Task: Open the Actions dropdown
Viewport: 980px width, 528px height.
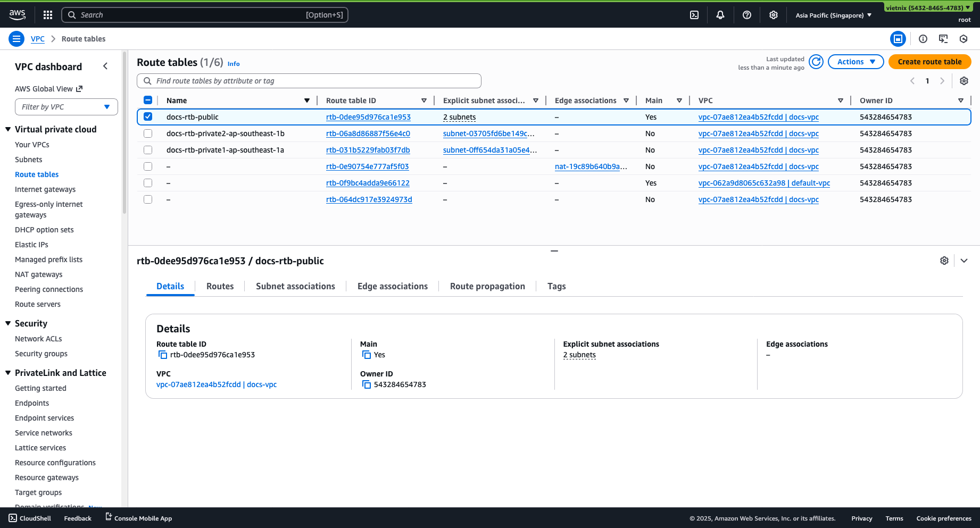Action: [856, 62]
